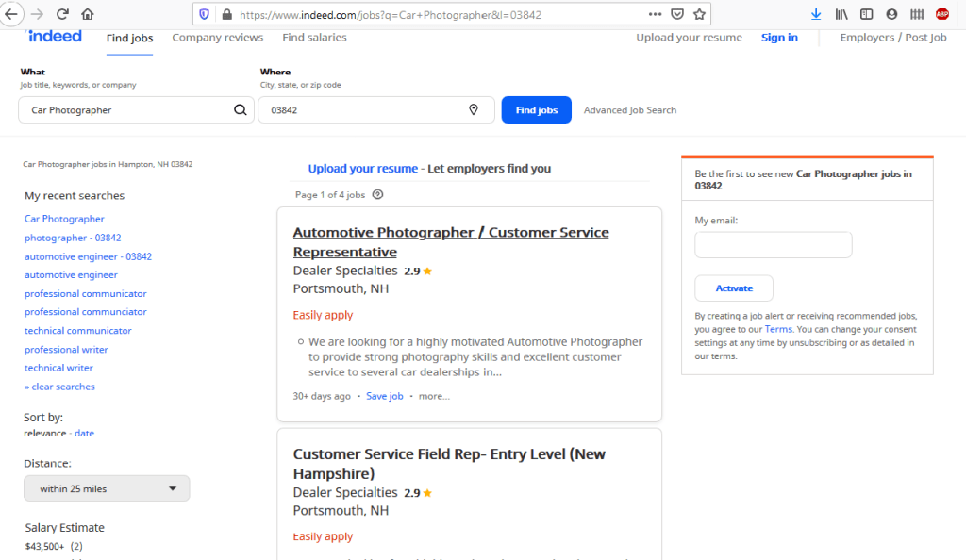This screenshot has height=560, width=966.
Task: Focus the My email input field
Action: click(x=773, y=245)
